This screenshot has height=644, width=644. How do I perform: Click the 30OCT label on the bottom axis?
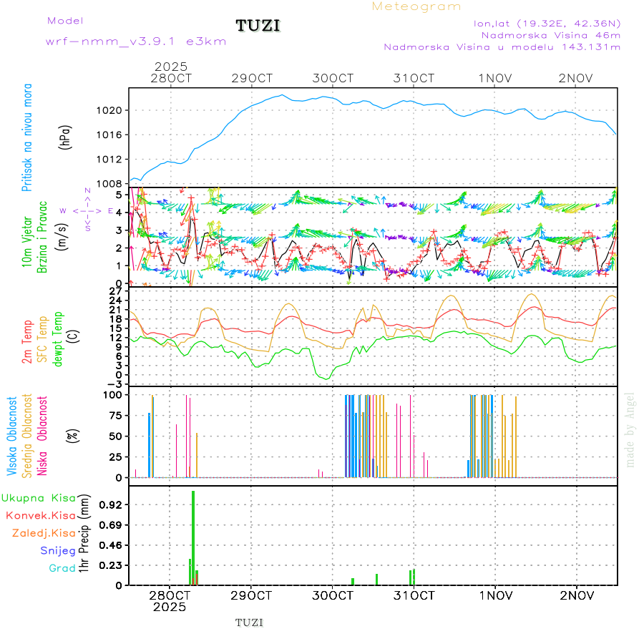click(333, 595)
